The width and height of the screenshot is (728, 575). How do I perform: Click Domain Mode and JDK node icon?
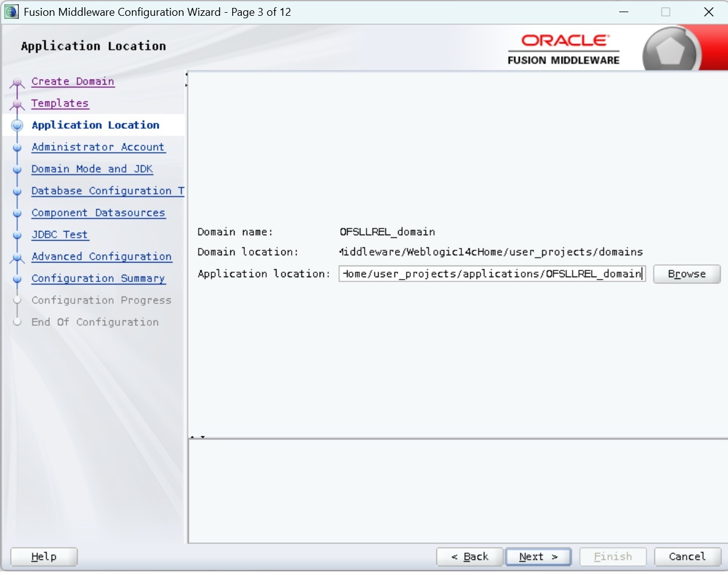pyautogui.click(x=17, y=170)
